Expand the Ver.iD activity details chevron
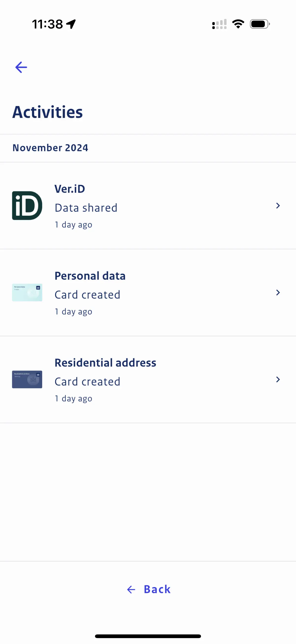Image resolution: width=296 pixels, height=644 pixels. [278, 205]
